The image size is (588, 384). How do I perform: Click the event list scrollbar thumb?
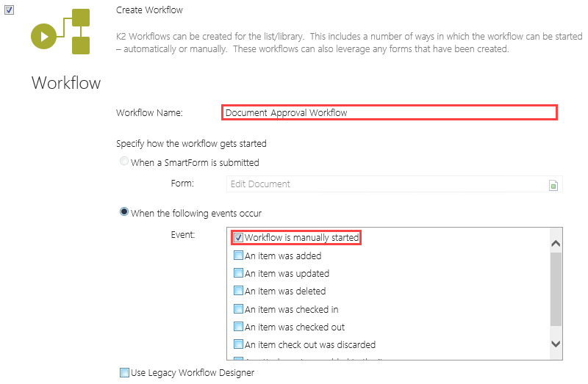(x=556, y=289)
